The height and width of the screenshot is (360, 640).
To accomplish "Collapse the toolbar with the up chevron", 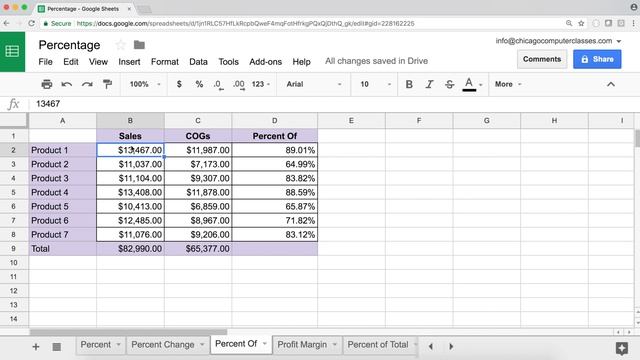I will pos(611,84).
